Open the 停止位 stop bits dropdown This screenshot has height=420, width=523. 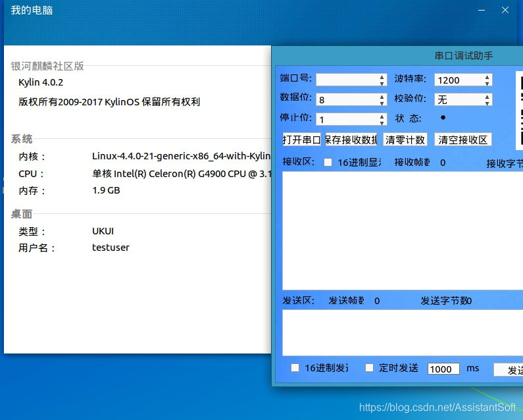pos(351,119)
